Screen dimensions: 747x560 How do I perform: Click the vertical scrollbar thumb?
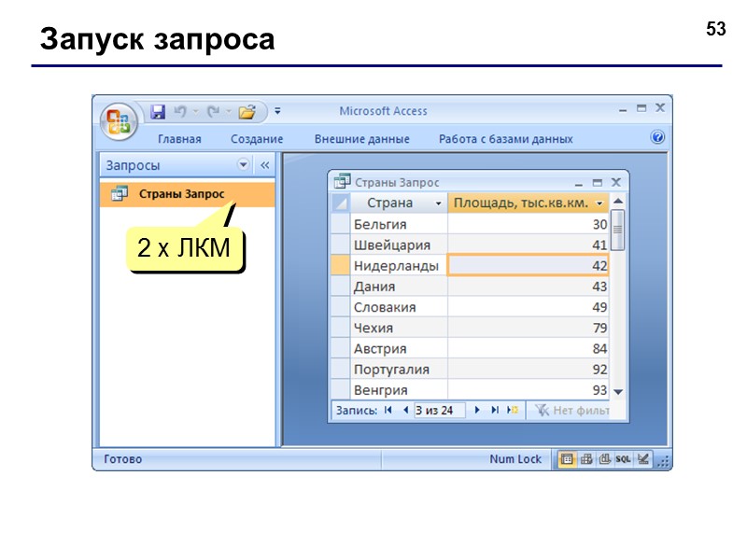pyautogui.click(x=618, y=230)
